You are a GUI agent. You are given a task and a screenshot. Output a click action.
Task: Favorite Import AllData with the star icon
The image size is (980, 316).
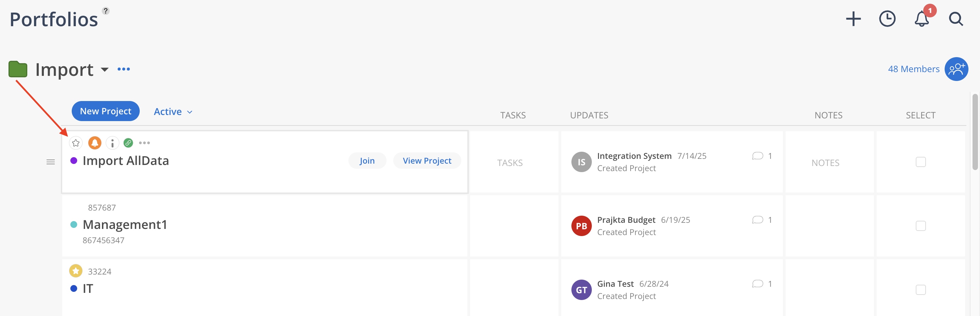tap(76, 143)
